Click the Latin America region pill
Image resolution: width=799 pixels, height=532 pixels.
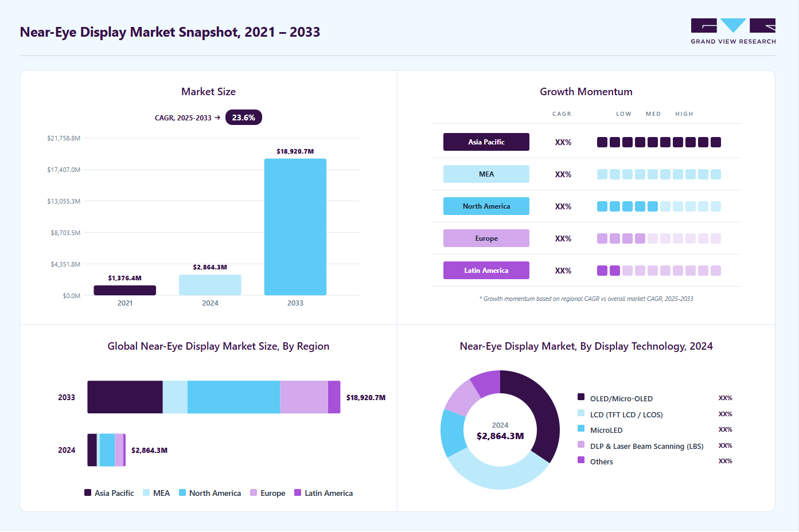486,271
